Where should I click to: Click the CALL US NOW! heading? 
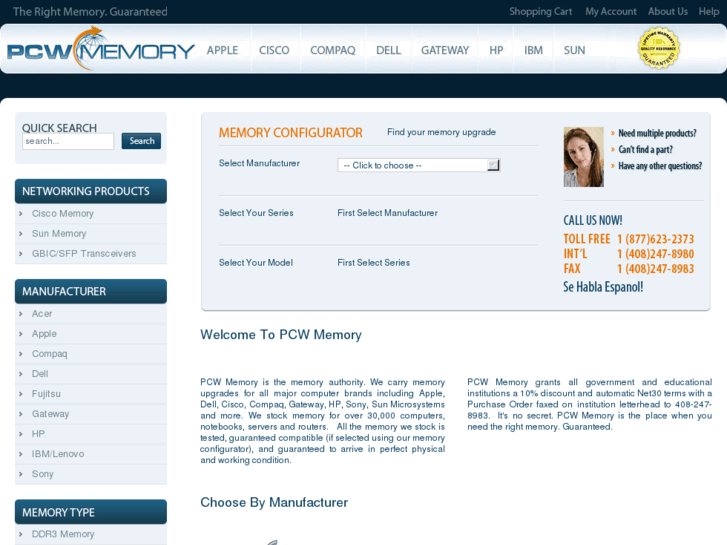coord(593,220)
